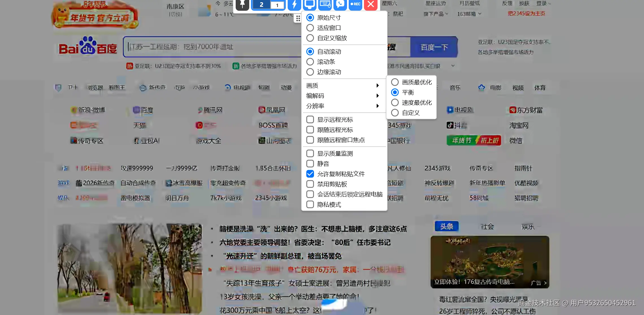Screen dimensions: 644x315
Task: Click the pin toolbar icon
Action: (x=242, y=4)
